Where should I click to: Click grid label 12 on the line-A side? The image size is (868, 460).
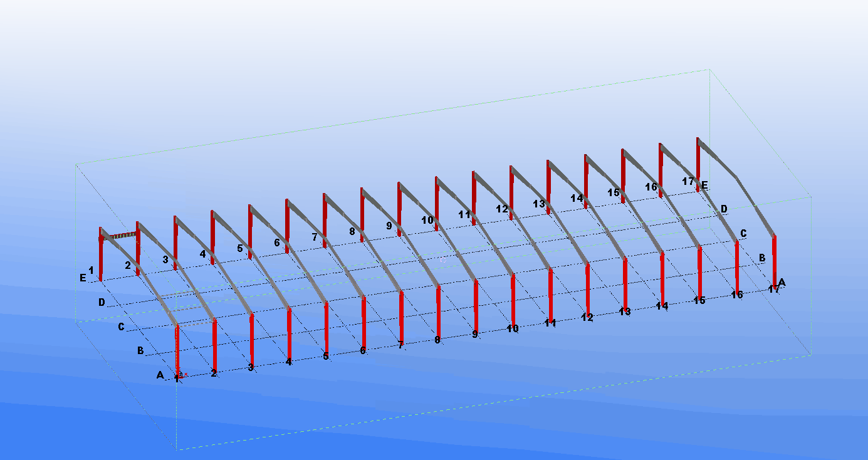pos(587,318)
